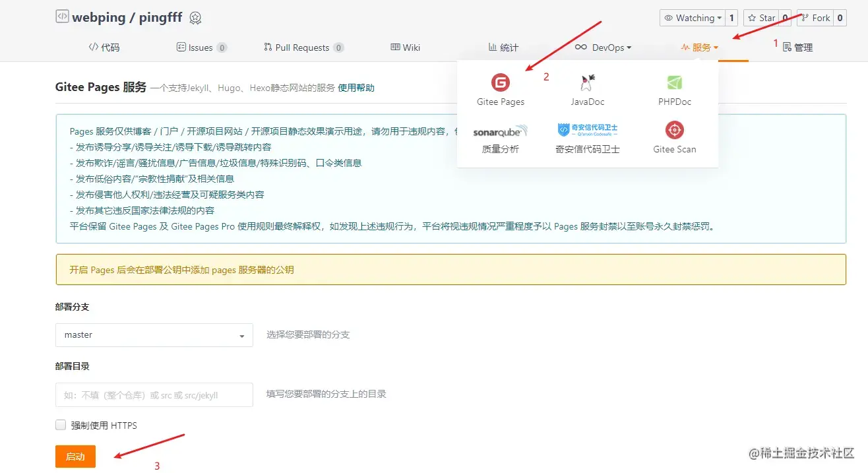Collapse the 服务 dropdown menu

coord(699,47)
